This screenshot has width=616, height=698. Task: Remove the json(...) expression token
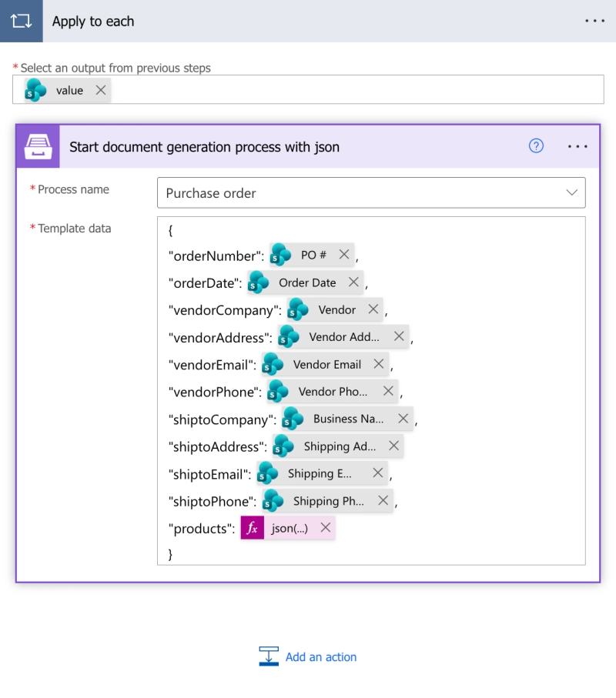(326, 527)
